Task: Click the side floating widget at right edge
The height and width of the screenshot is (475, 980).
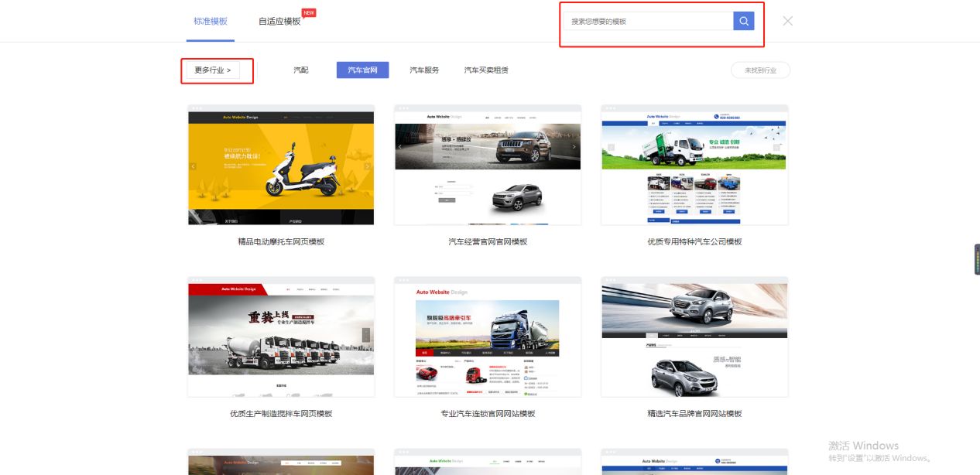Action: pos(977,259)
